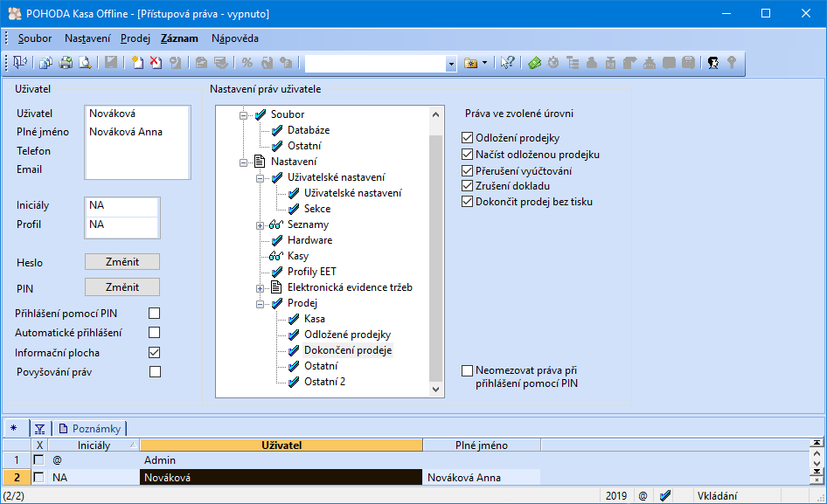Click the asterisk tab icon
Screen dimensions: 827x504
point(14,429)
